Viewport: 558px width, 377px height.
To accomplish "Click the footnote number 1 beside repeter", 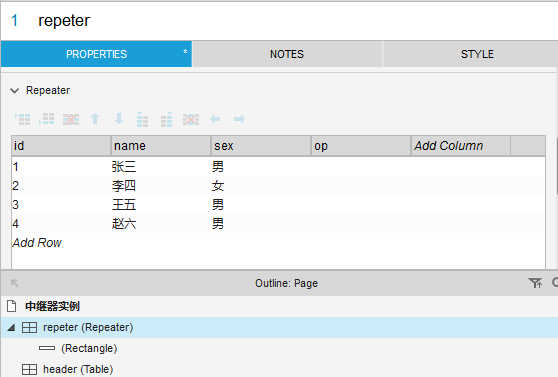I will tap(15, 20).
